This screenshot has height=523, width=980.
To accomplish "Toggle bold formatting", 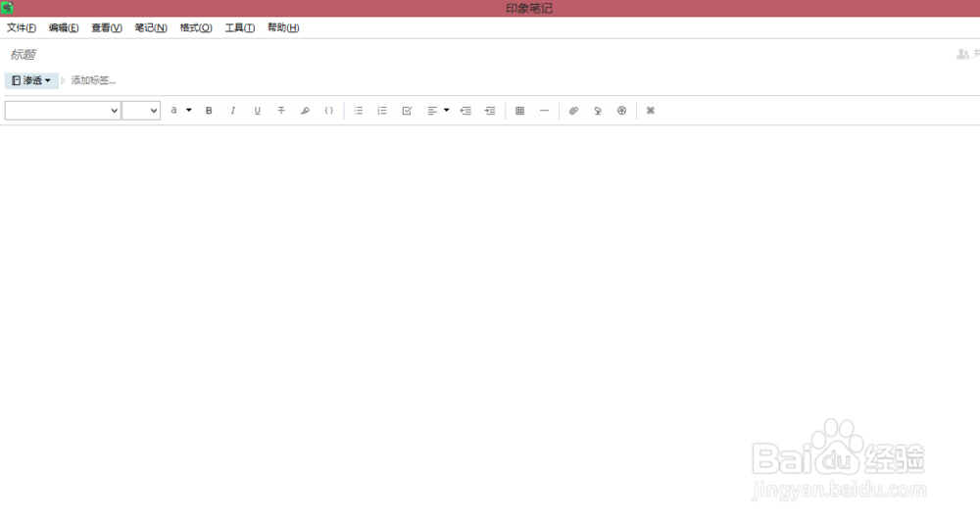I will 209,111.
